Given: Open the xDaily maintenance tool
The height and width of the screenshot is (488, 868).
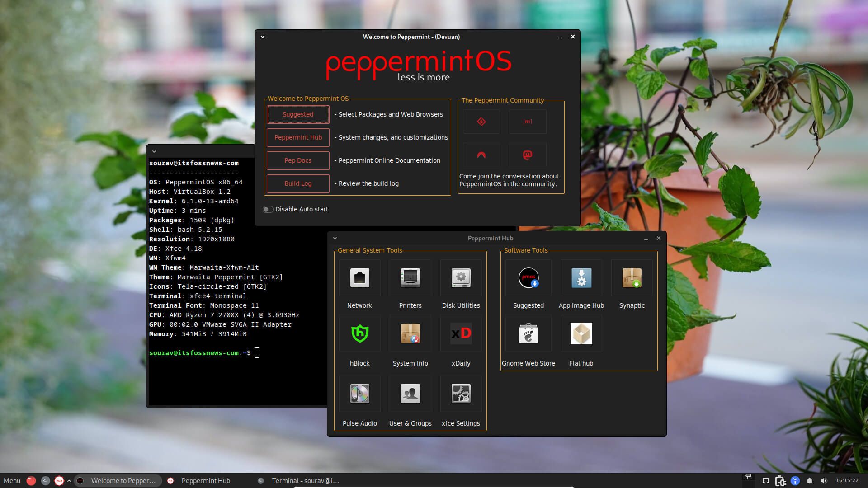Looking at the screenshot, I should point(460,333).
